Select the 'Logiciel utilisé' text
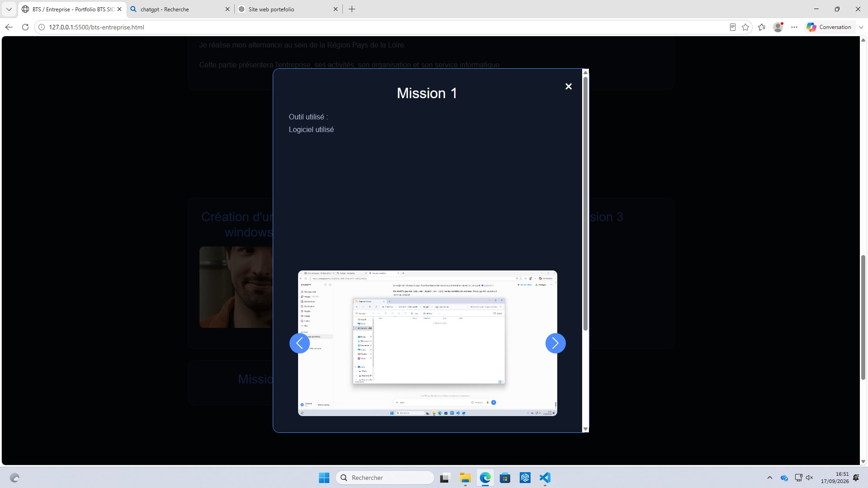 pos(311,129)
